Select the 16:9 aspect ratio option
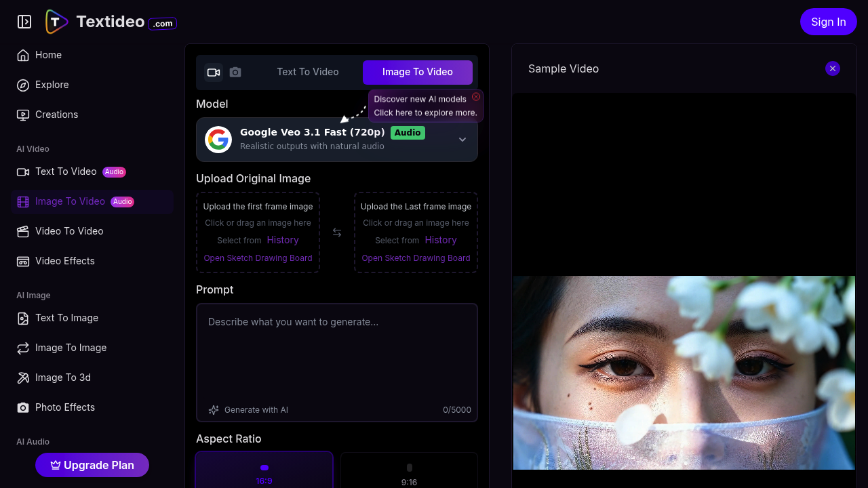 [x=264, y=472]
